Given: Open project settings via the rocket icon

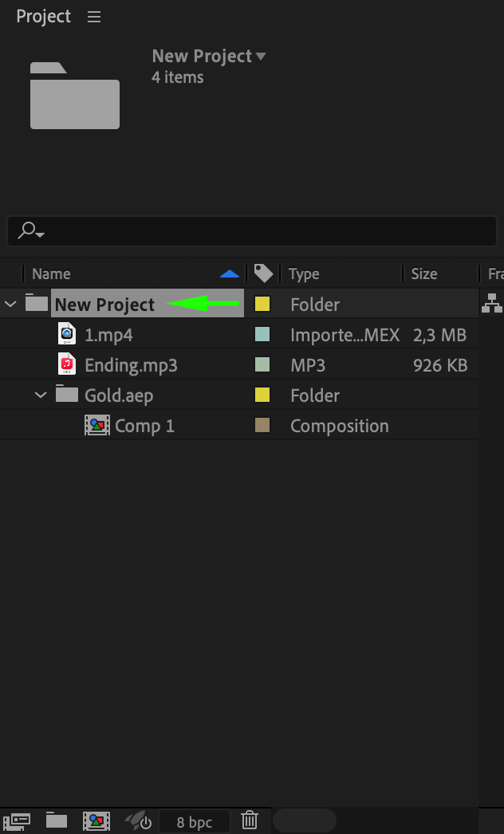Looking at the screenshot, I should pyautogui.click(x=137, y=820).
